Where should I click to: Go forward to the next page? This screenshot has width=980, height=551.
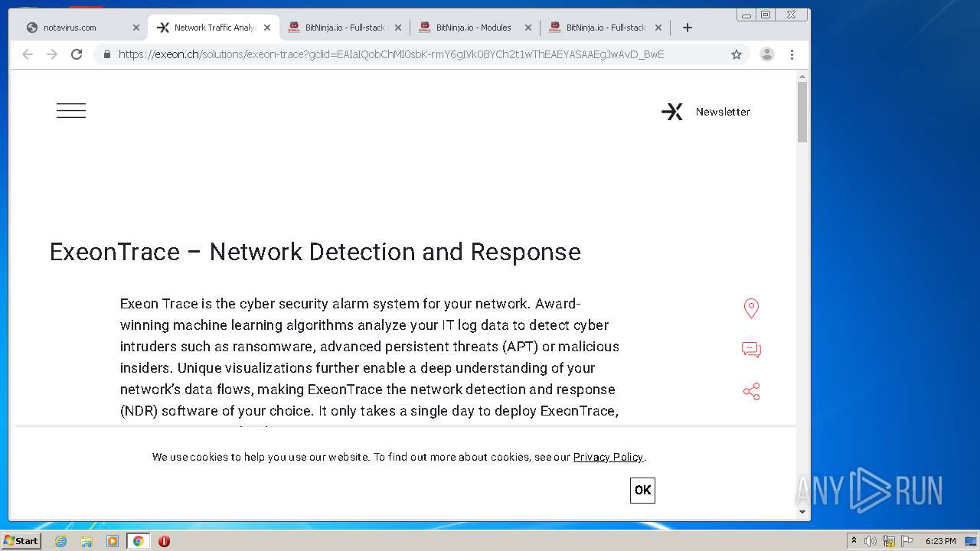pos(52,54)
